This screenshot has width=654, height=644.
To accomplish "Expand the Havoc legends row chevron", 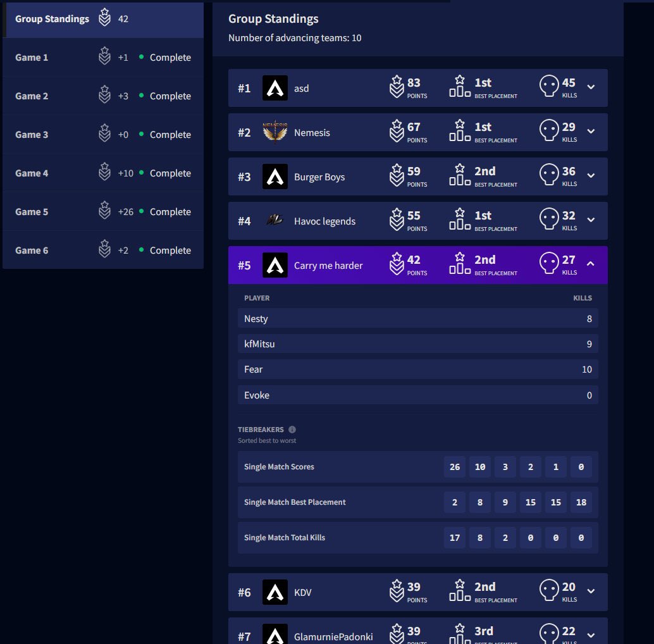I will (591, 220).
